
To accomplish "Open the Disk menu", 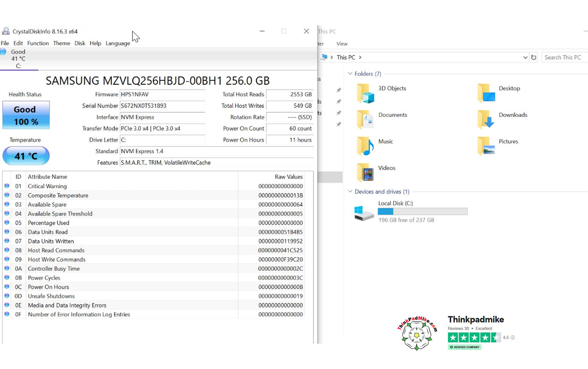I will pyautogui.click(x=80, y=43).
